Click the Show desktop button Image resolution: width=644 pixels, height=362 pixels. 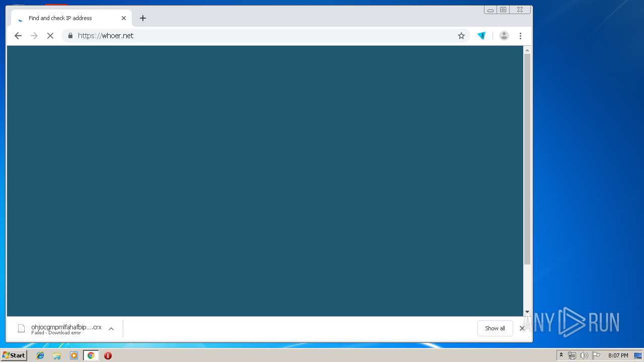[638, 355]
